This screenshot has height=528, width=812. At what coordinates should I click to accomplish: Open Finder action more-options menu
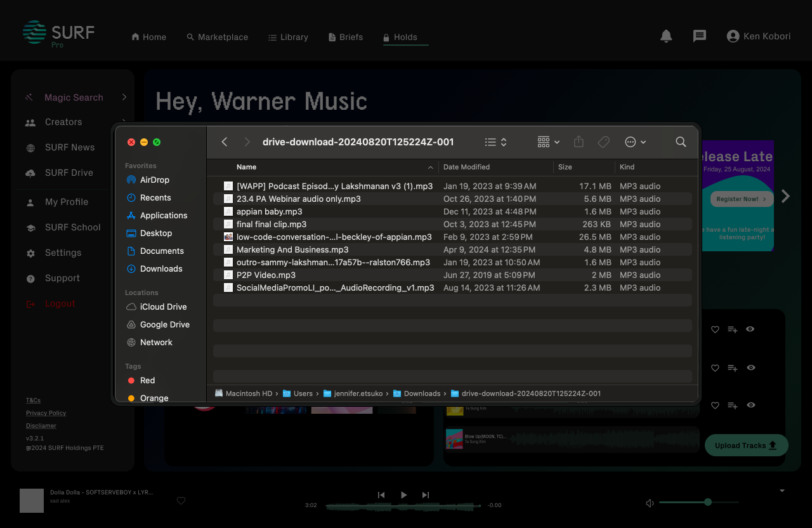coord(635,142)
